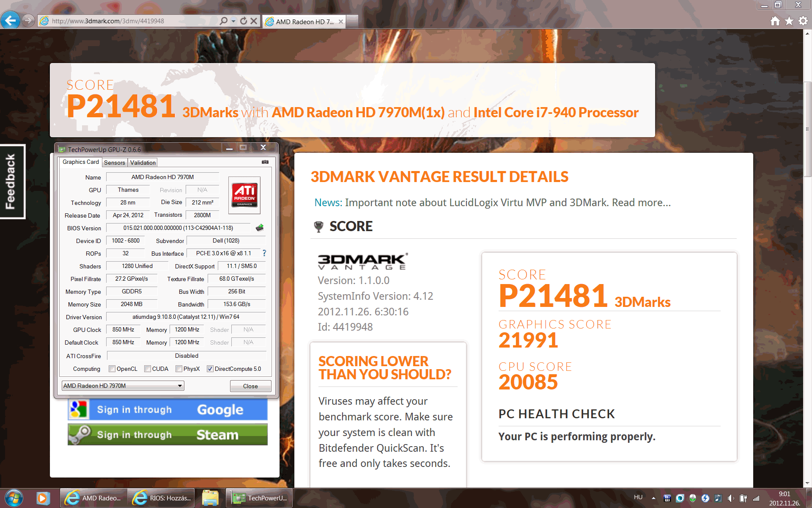Click the Graphics Score 21991 value
Screen dimensions: 812x508
coord(528,340)
